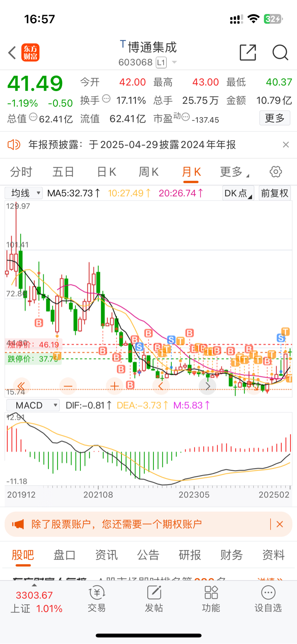Select the 月K chart tab
This screenshot has height=644, width=297.
click(x=191, y=172)
